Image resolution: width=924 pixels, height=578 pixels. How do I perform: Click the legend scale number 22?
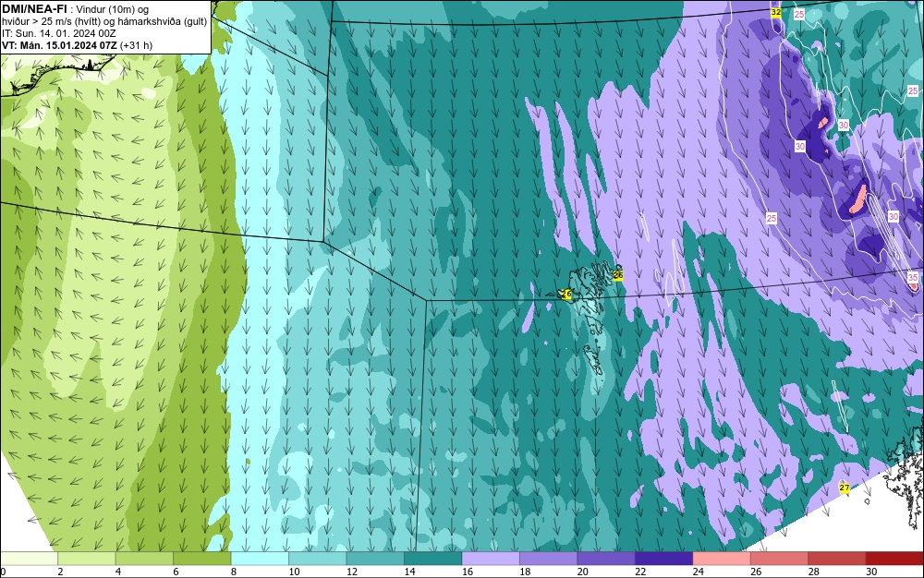tap(640, 572)
